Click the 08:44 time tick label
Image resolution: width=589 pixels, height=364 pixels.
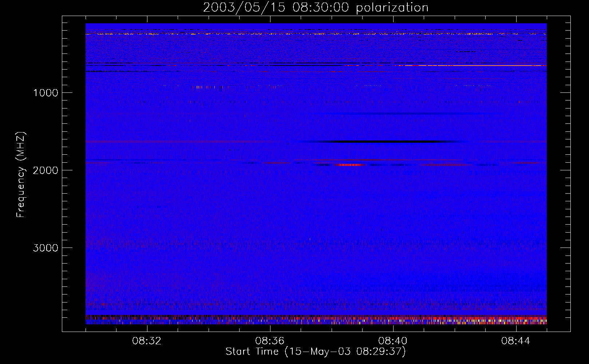coord(516,341)
